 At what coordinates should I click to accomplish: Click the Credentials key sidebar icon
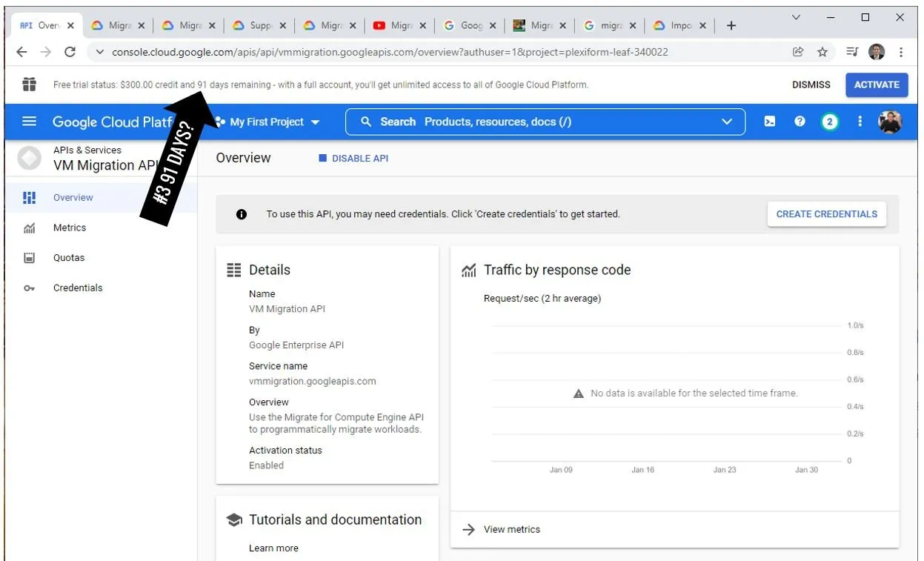pos(29,288)
